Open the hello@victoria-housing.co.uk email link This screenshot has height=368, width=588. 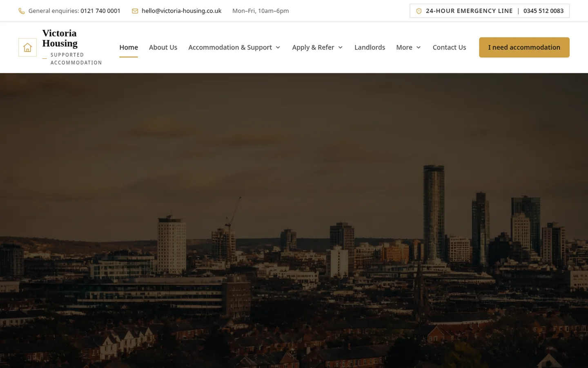181,11
